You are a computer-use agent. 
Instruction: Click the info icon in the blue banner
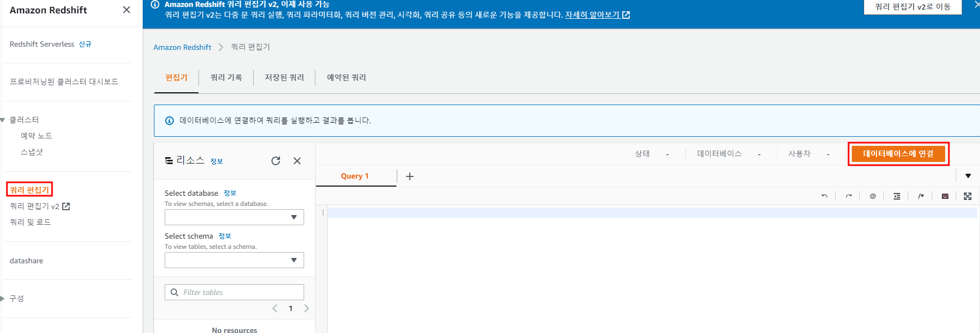[155, 4]
